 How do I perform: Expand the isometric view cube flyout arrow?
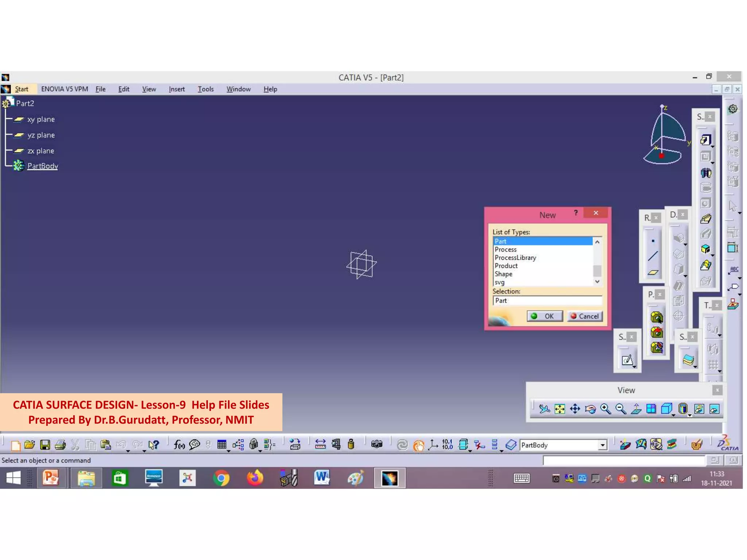pyautogui.click(x=673, y=415)
